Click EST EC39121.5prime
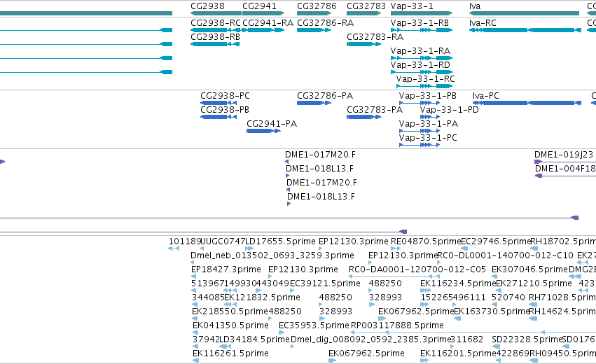The image size is (596, 364). pyautogui.click(x=325, y=283)
